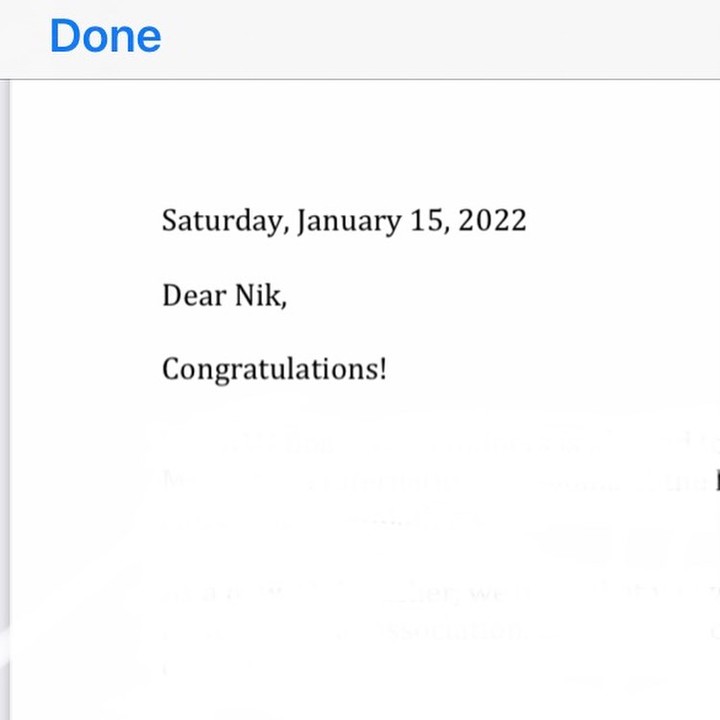Image resolution: width=720 pixels, height=720 pixels.
Task: Click the blank margin above the date
Action: [x=360, y=140]
